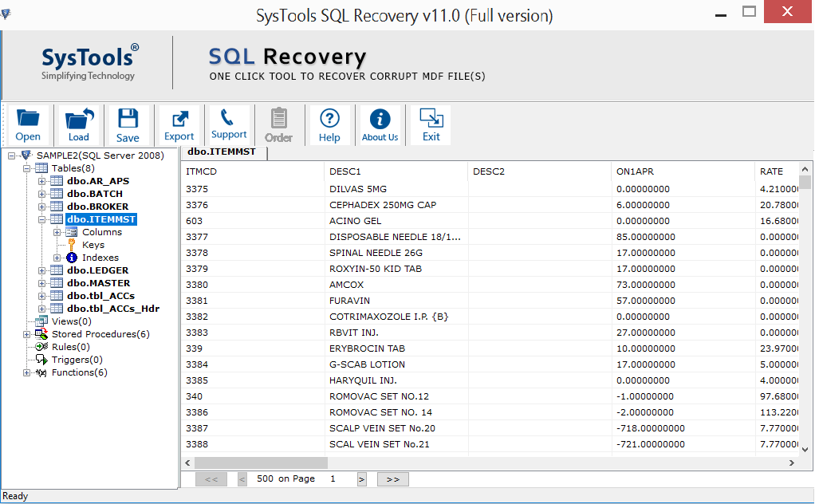Click the Columns icon under dbo.ITEMMST
The height and width of the screenshot is (504, 815).
tap(72, 232)
